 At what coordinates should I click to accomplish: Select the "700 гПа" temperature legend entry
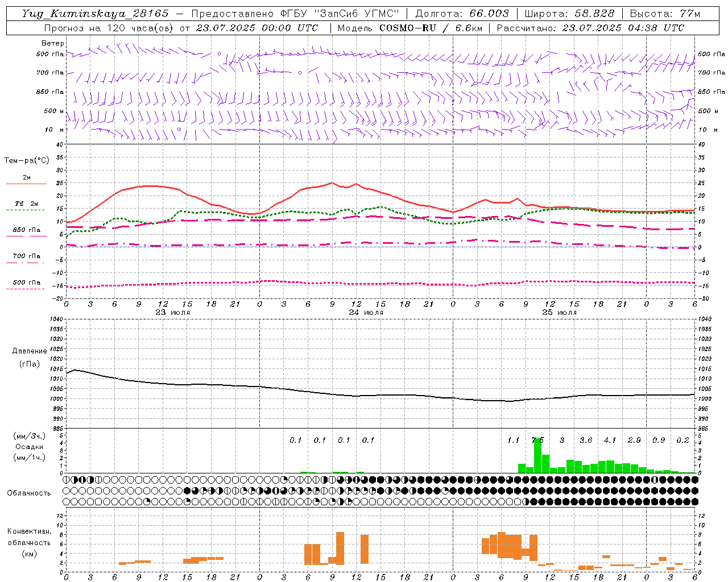27,256
